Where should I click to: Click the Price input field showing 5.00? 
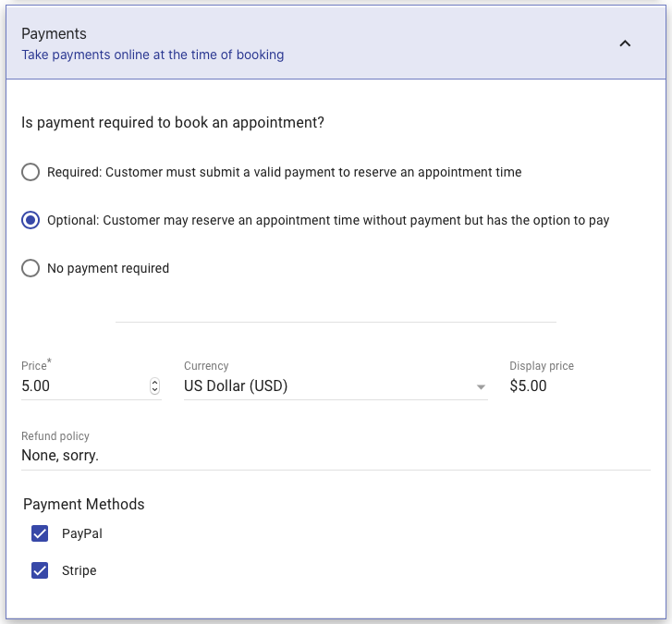[x=84, y=385]
